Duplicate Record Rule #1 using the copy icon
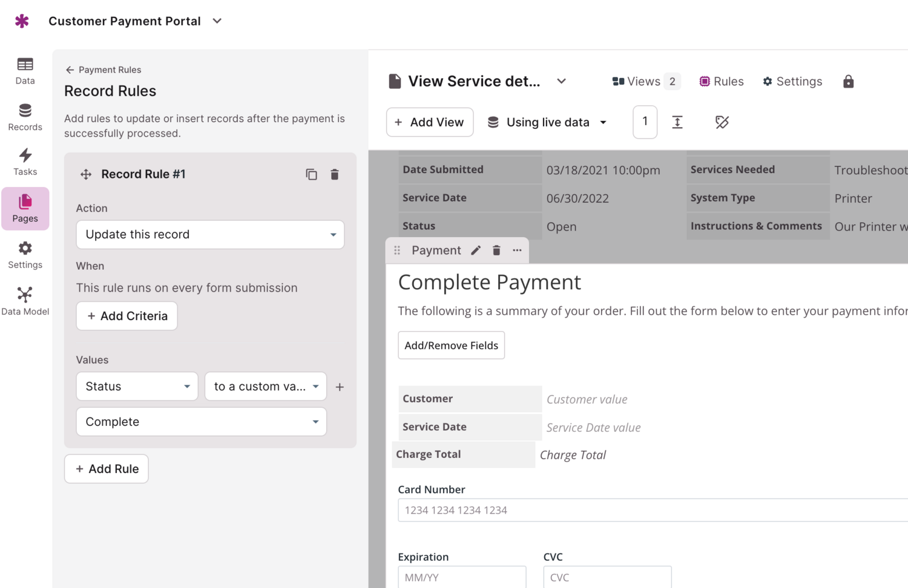 click(311, 174)
